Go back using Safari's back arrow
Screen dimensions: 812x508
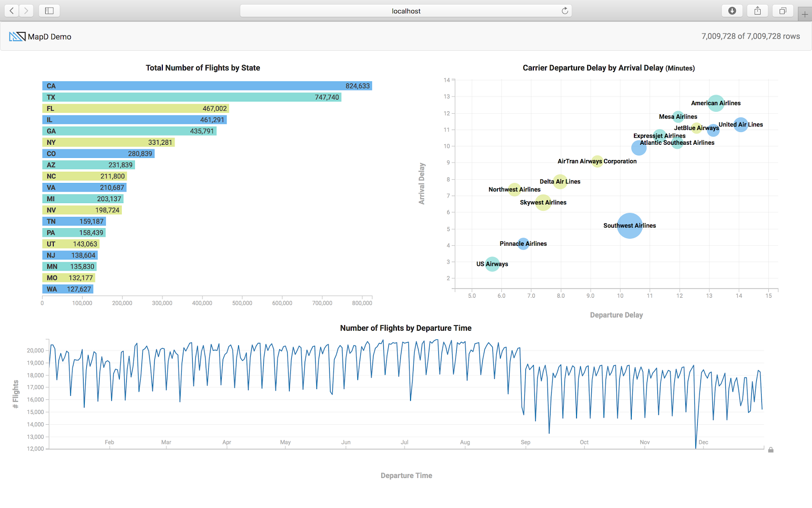[x=12, y=11]
